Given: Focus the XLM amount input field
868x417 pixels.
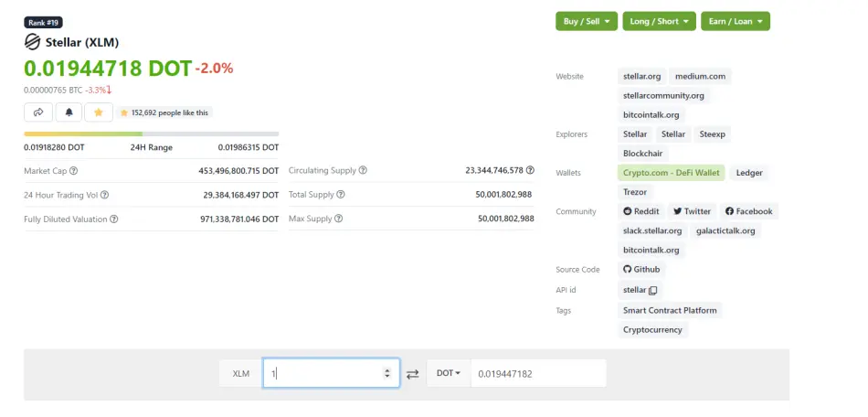Looking at the screenshot, I should (x=331, y=373).
